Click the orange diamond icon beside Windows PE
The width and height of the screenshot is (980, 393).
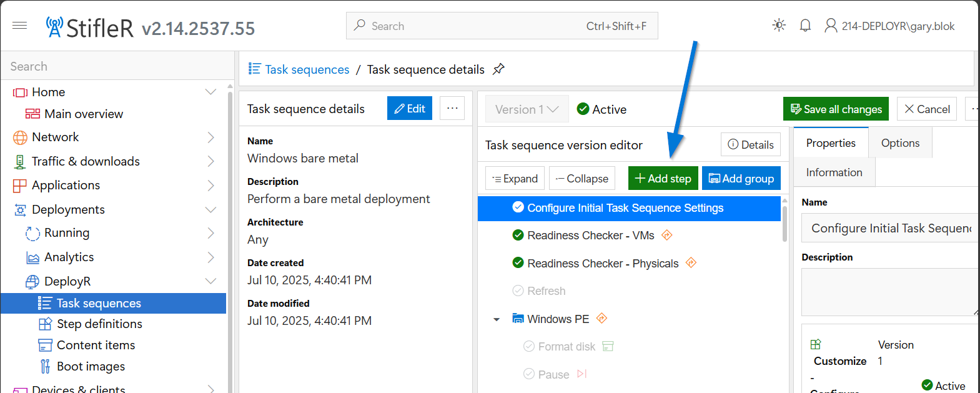601,319
